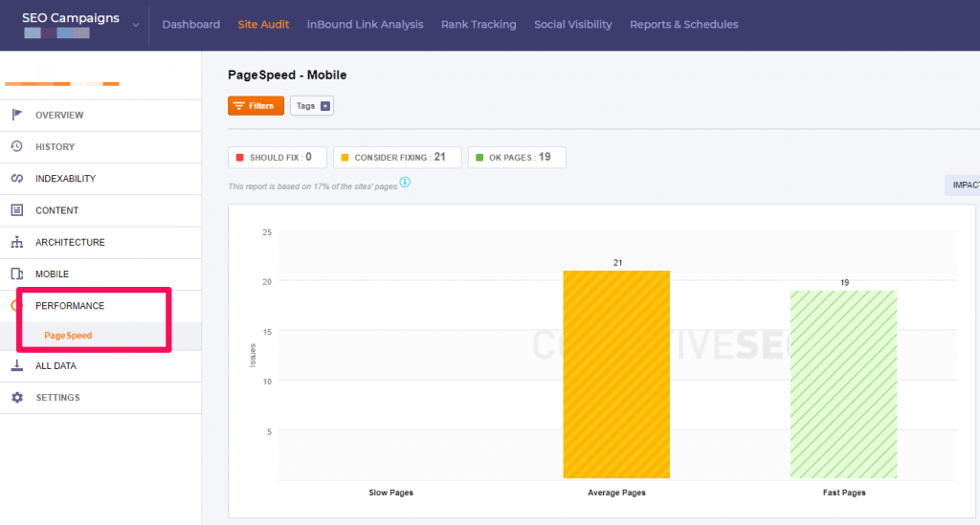Open Rank Tracking tab
The height and width of the screenshot is (525, 980).
[479, 24]
